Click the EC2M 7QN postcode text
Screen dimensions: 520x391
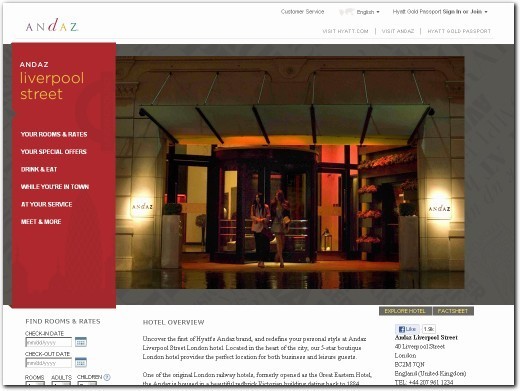410,365
